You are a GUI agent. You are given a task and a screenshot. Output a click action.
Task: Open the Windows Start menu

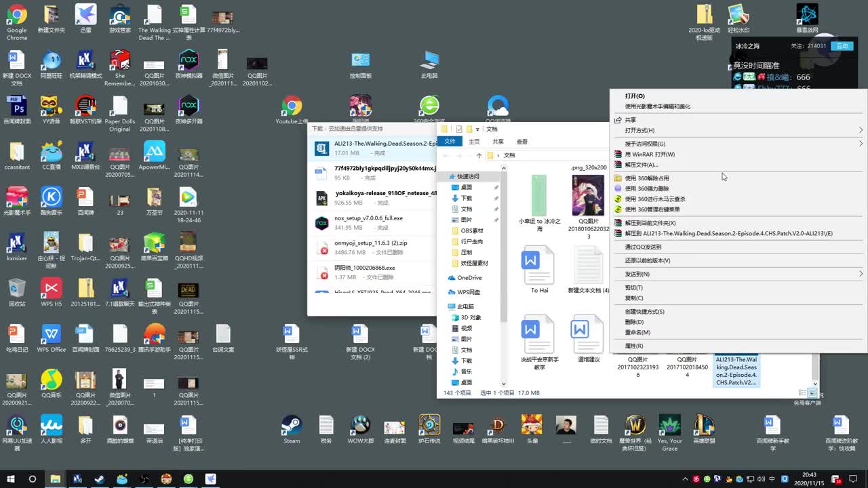tap(10, 479)
